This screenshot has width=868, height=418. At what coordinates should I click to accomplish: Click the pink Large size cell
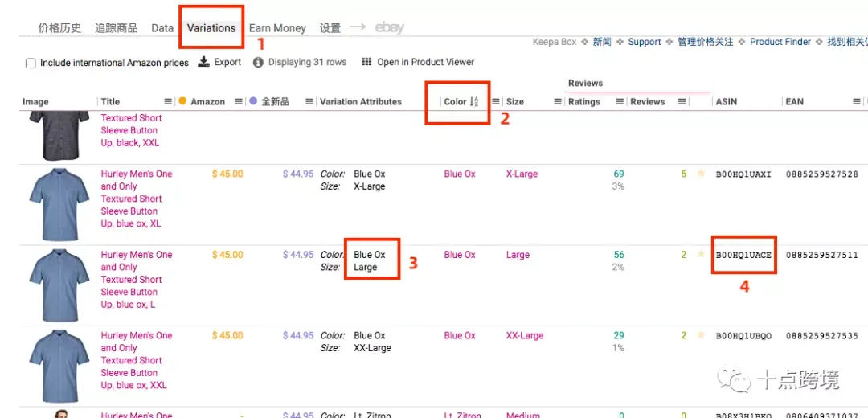pos(518,255)
